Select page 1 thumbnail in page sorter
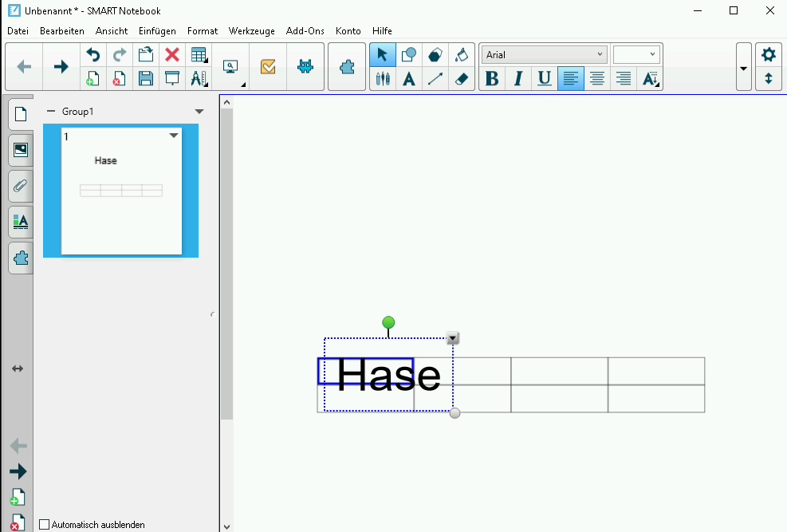 pyautogui.click(x=121, y=191)
